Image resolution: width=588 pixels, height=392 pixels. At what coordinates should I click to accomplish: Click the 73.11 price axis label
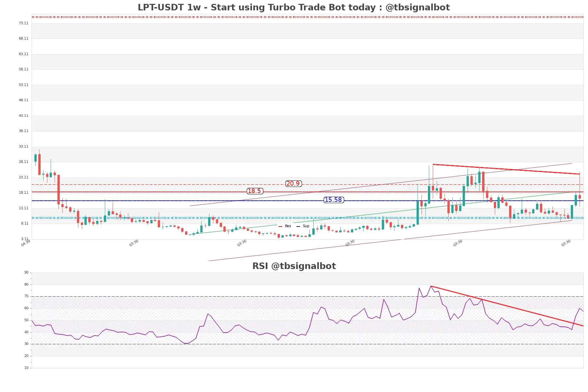(23, 23)
